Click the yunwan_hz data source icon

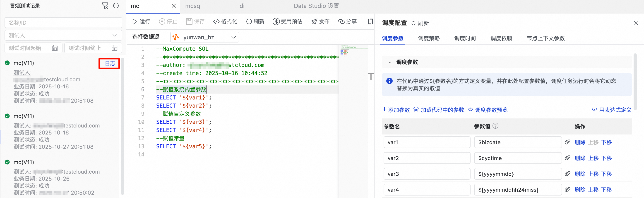(x=176, y=37)
